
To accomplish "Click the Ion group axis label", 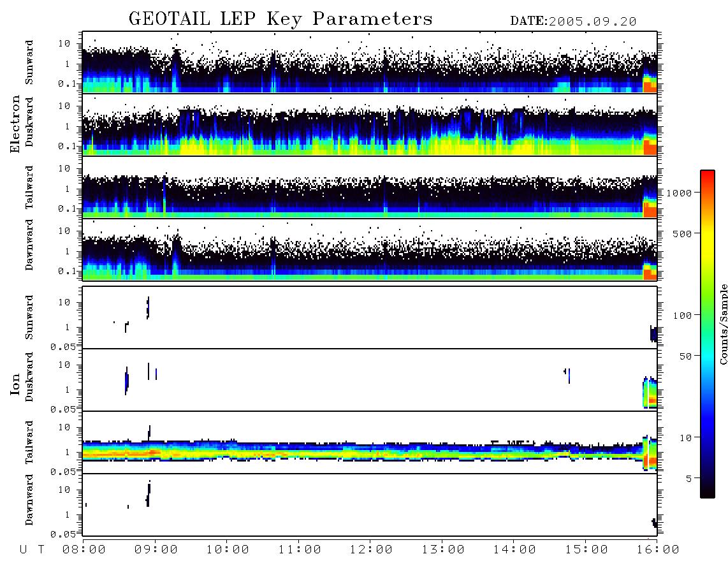I will coord(15,384).
